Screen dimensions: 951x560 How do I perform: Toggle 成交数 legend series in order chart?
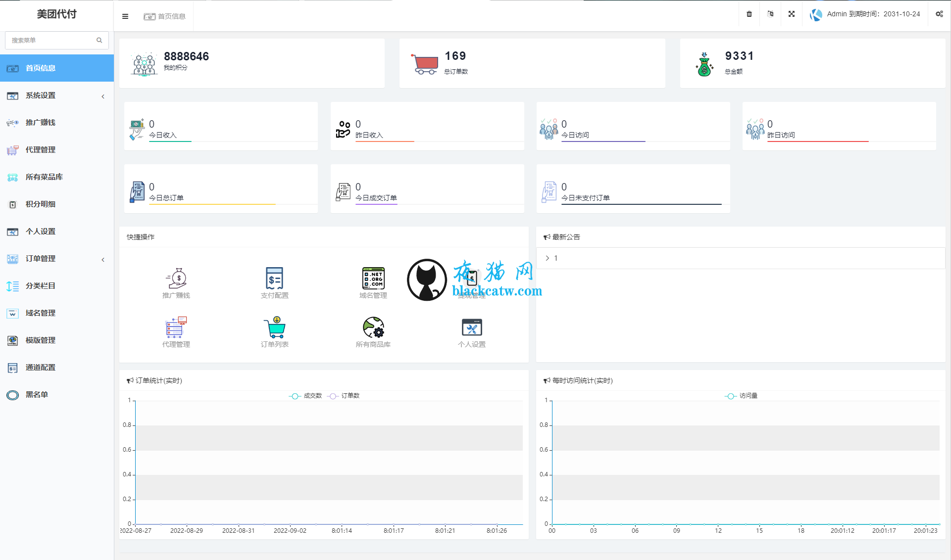pos(305,396)
